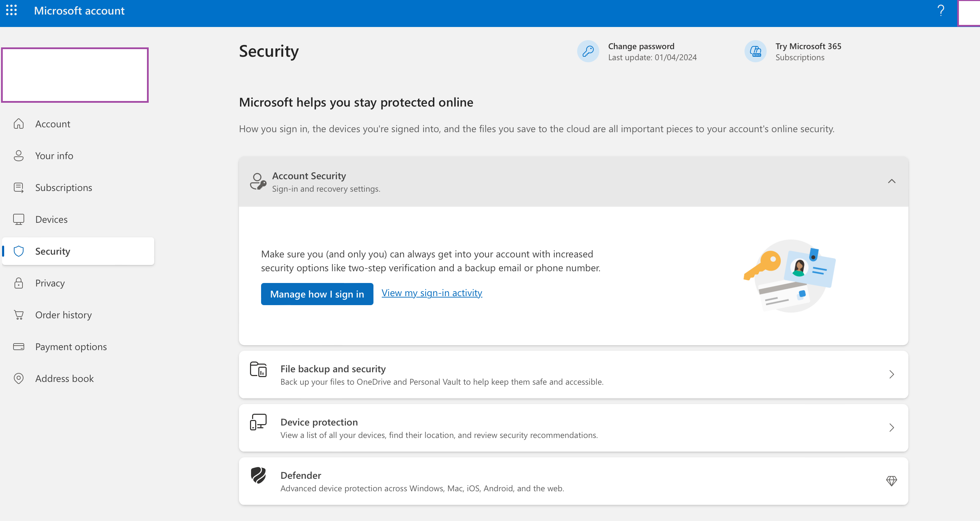
Task: Click the help question mark icon
Action: pyautogui.click(x=941, y=10)
